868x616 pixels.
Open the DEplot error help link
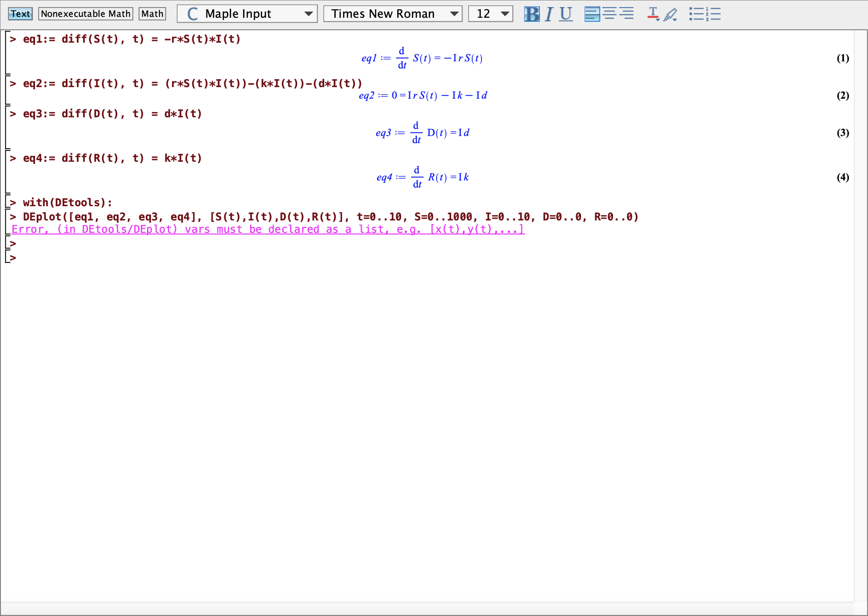(x=267, y=229)
